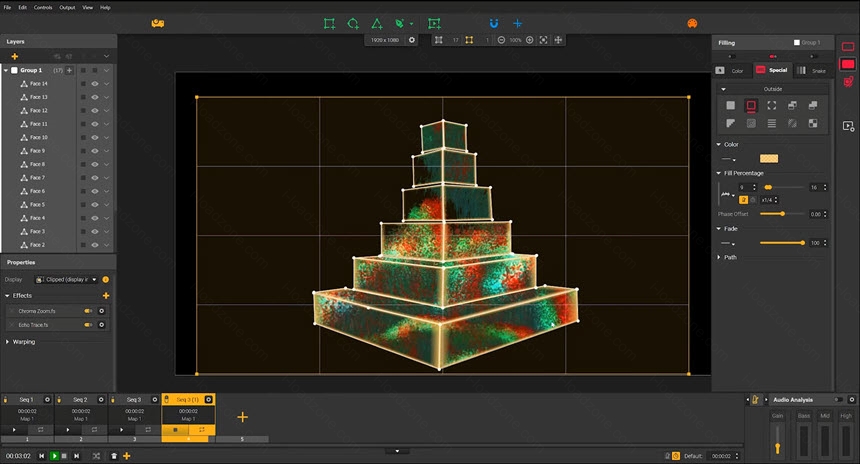
Task: Click the crop selection tool in top toolbar
Action: click(434, 24)
